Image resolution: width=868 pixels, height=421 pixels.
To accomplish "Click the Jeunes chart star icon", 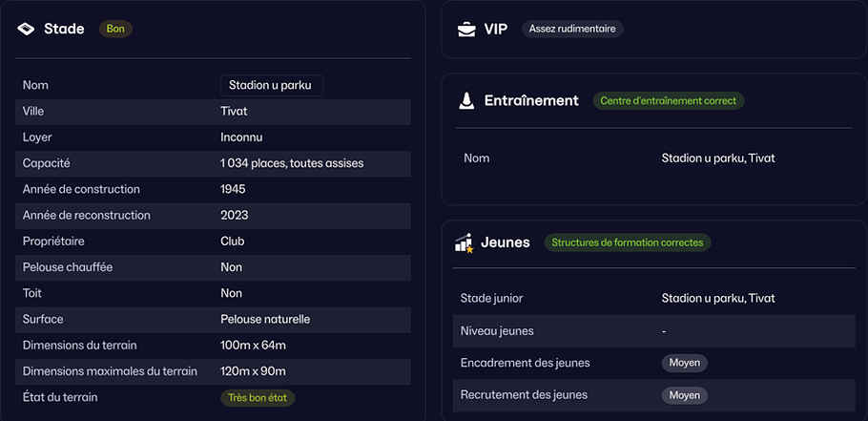I will coord(464,242).
